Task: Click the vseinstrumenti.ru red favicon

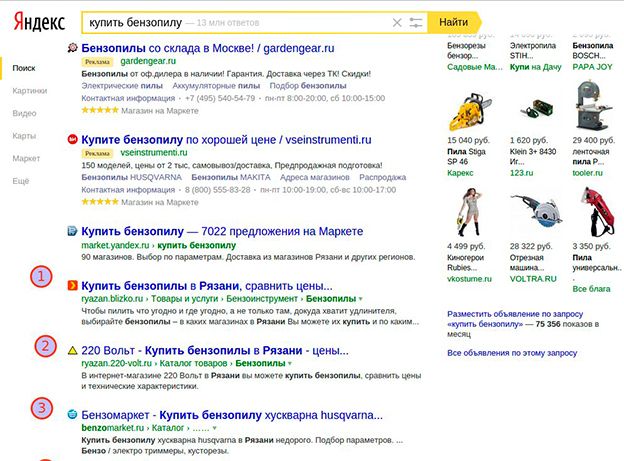Action: tap(71, 141)
